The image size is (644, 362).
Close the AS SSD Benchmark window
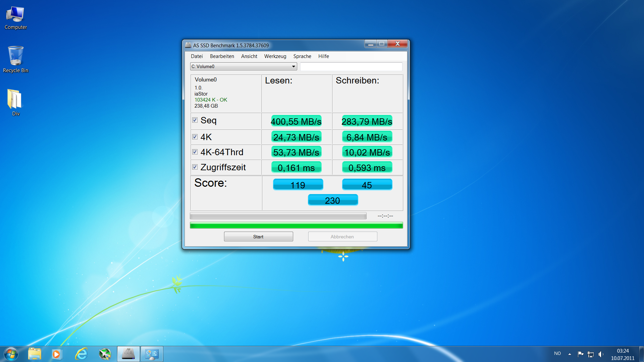(x=397, y=44)
